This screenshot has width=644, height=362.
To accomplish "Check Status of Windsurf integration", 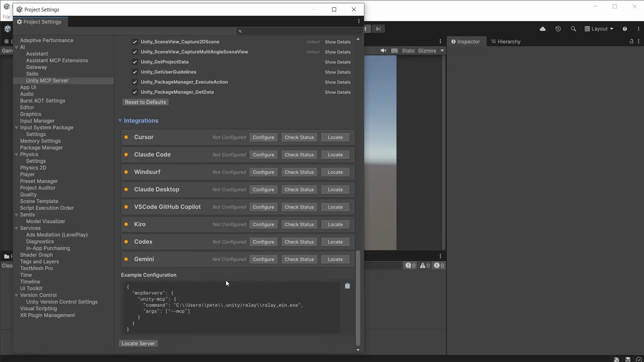I will [x=299, y=172].
